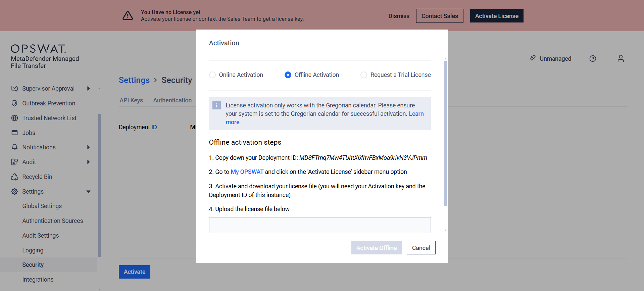
Task: Click the license file upload field
Action: (x=320, y=225)
